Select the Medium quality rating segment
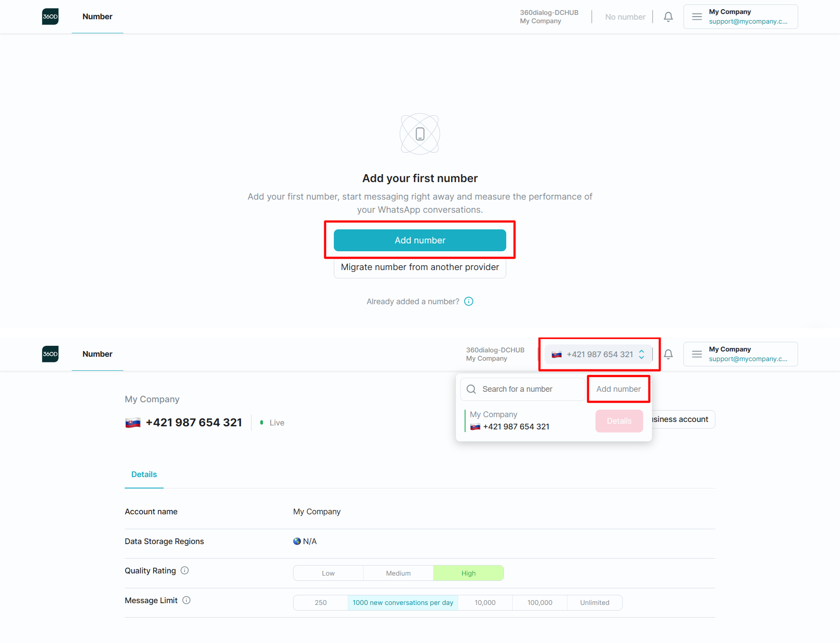840x643 pixels. click(x=398, y=573)
